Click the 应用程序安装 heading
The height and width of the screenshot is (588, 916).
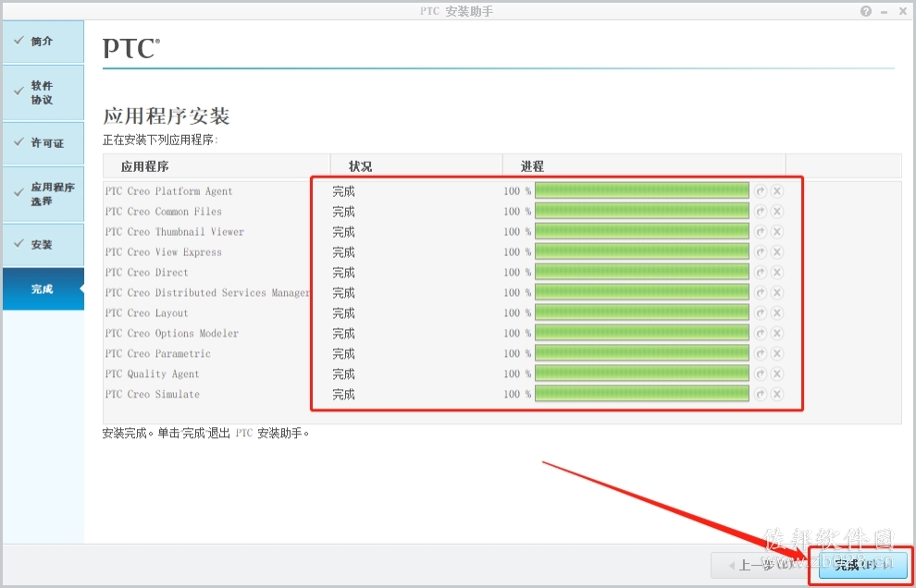167,116
